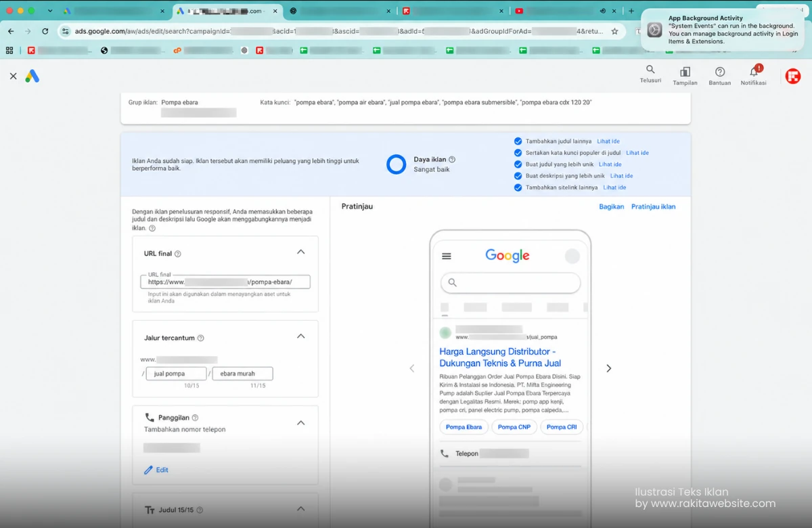This screenshot has width=812, height=528.
Task: Click the Bagikan link
Action: 612,206
